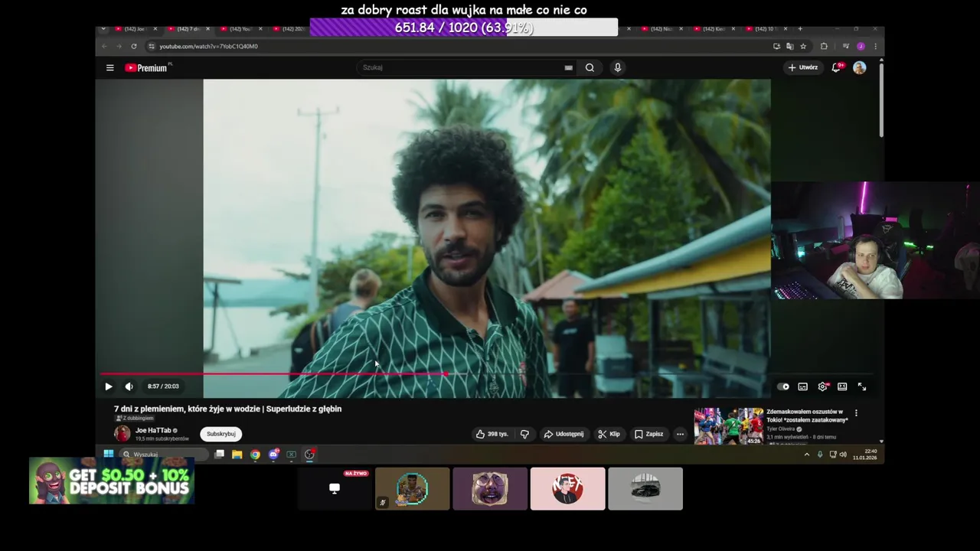Seek using the red video progress bar
Screen dimensions: 980x551
tap(274, 374)
